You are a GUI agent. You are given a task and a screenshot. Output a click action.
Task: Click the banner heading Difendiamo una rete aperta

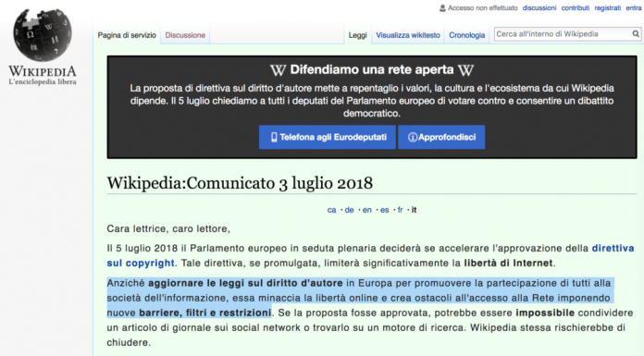(372, 69)
